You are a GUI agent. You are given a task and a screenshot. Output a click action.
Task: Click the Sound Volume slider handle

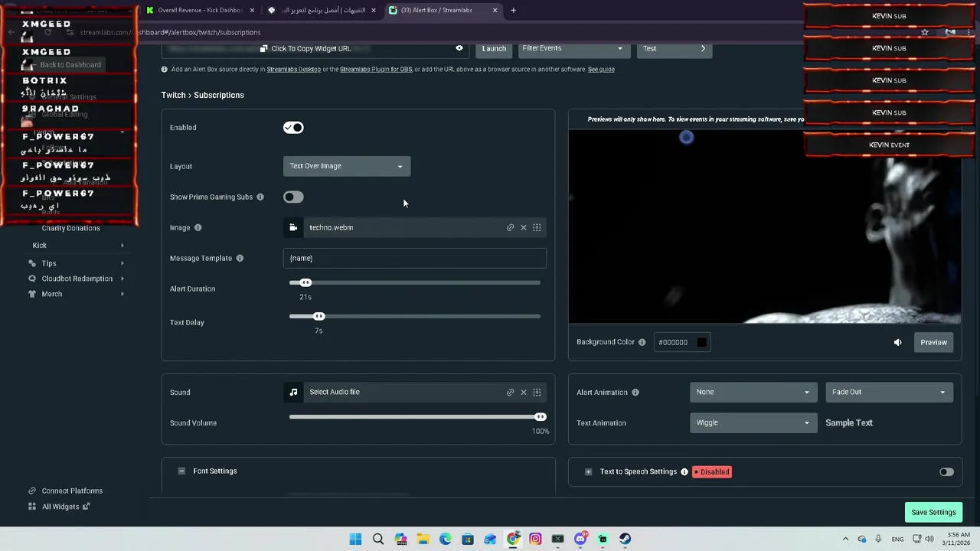(x=541, y=416)
